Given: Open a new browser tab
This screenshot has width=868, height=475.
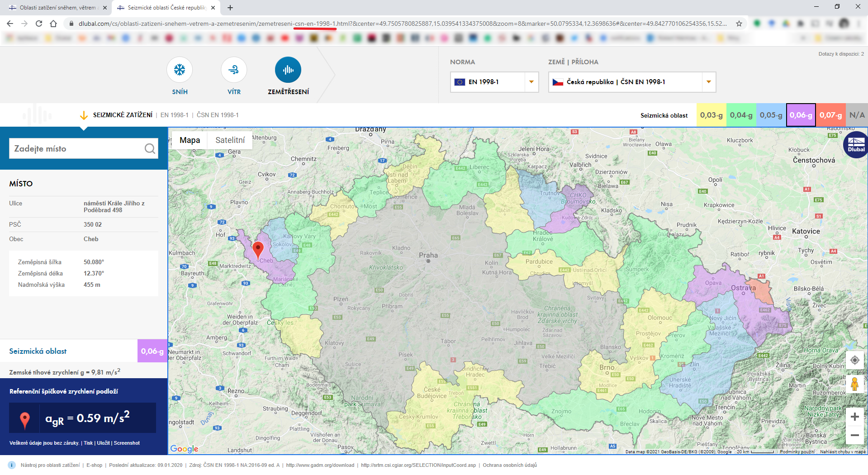Looking at the screenshot, I should tap(230, 8).
